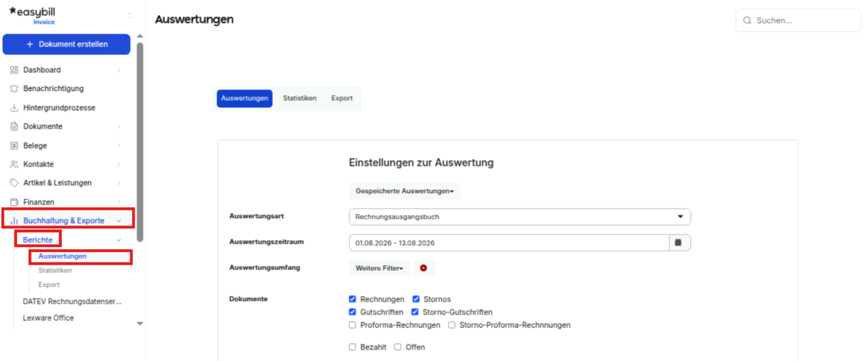Click the Artikel & Leistungen tag icon
The image size is (868, 361).
coord(14,183)
